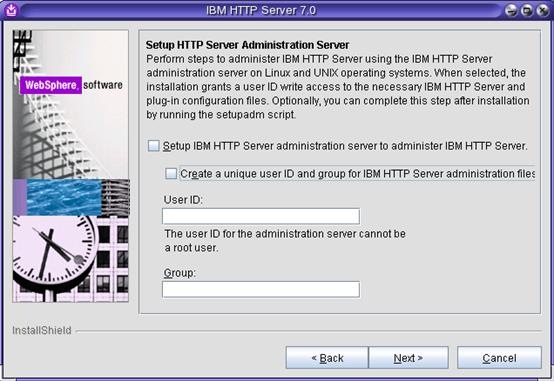Screen dimensions: 554x381
Task: Click the clock picture in sidebar
Action: click(55, 256)
